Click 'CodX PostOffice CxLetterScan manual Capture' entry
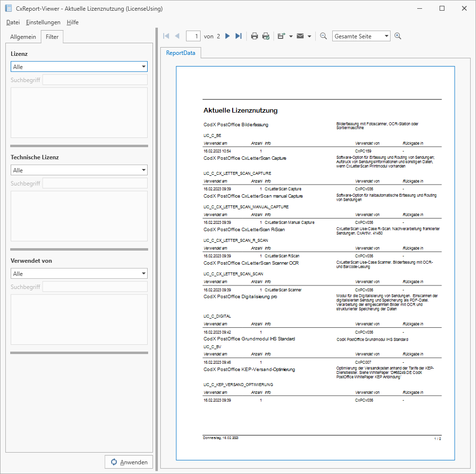Viewport: 476px width, 474px height. pos(253,196)
